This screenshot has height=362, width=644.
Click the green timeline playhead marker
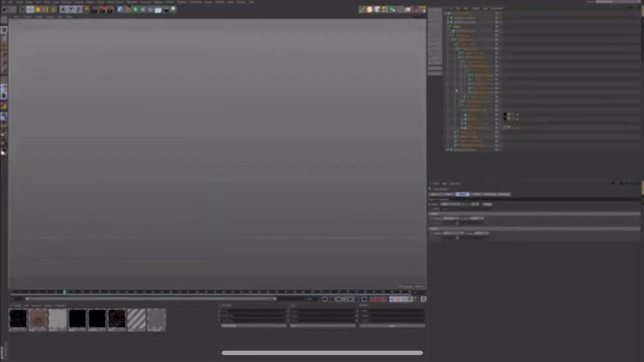click(64, 292)
